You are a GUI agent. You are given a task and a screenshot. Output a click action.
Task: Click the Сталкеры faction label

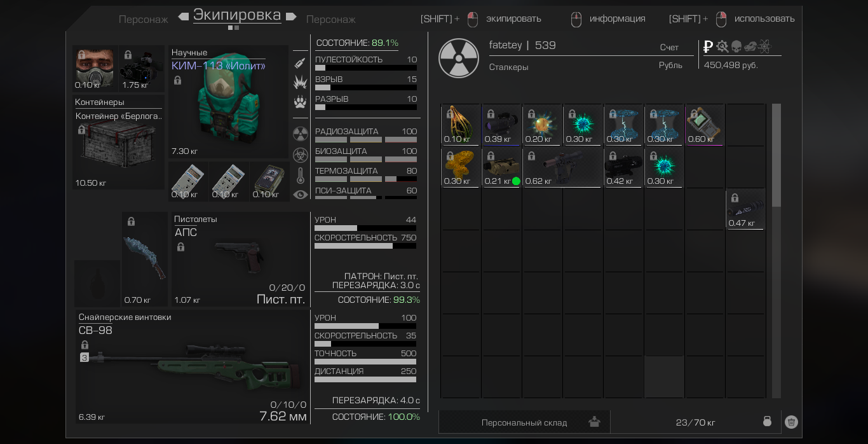click(508, 67)
